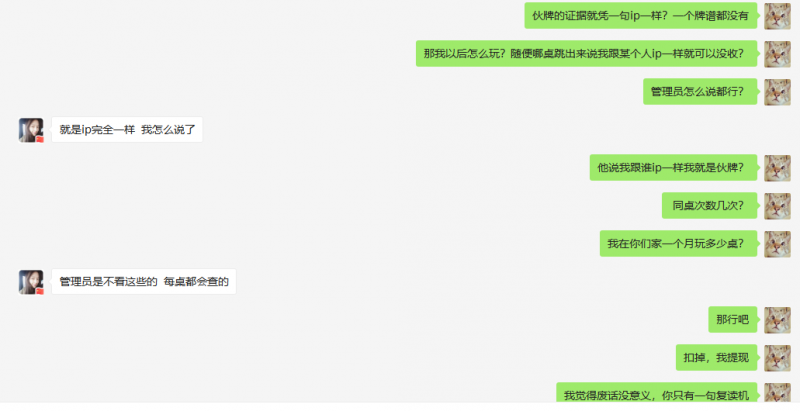Click cat avatar beside '他说我跟谁ip一样' message

click(x=777, y=168)
